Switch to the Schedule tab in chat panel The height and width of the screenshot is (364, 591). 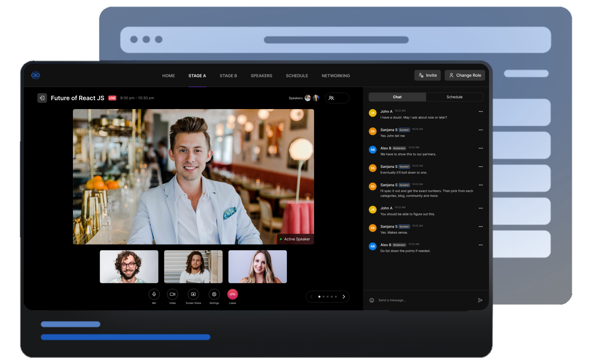click(x=454, y=97)
